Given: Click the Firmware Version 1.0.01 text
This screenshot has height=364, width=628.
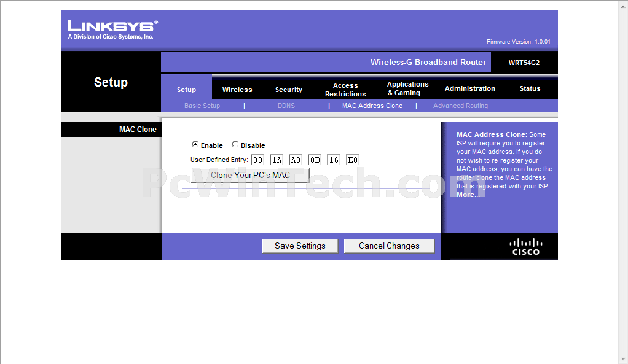Looking at the screenshot, I should 518,42.
